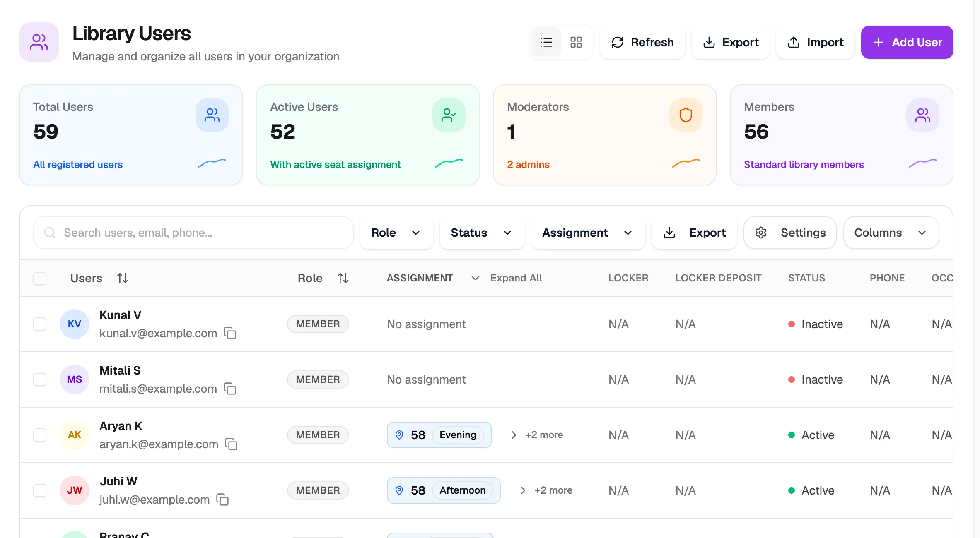
Task: Click Mitali S's MEMBER role badge
Action: [318, 379]
